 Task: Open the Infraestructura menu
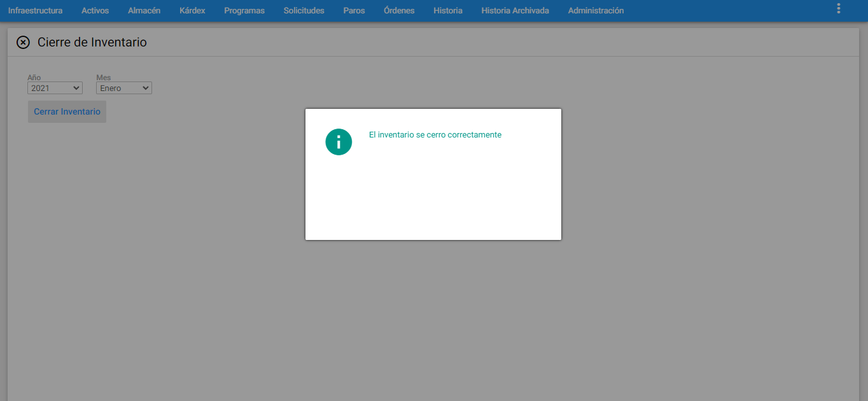pos(35,11)
